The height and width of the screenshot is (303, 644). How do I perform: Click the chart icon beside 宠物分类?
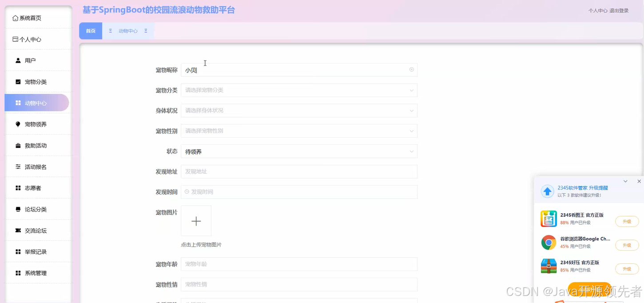(18, 82)
